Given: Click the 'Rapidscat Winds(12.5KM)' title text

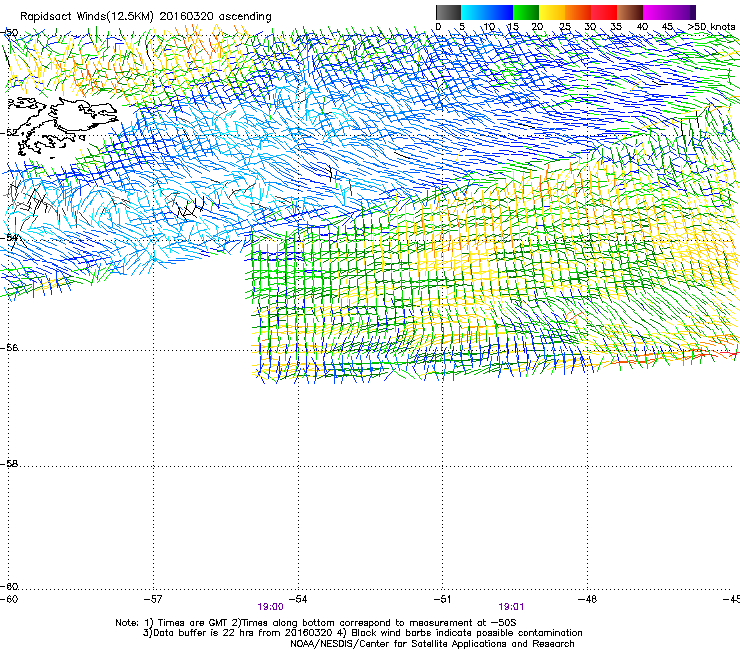Looking at the screenshot, I should (87, 17).
